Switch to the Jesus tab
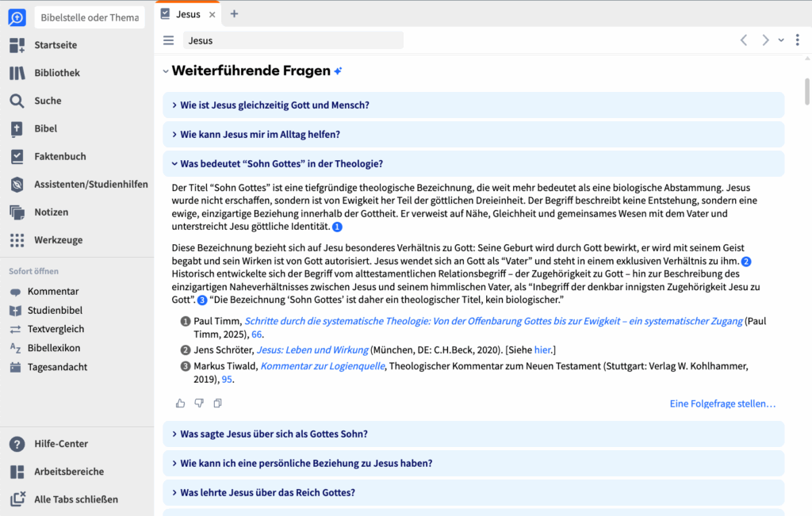Image resolution: width=812 pixels, height=516 pixels. (188, 13)
